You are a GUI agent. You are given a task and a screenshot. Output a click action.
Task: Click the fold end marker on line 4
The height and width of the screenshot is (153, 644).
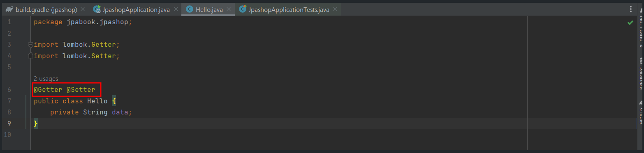tap(30, 55)
